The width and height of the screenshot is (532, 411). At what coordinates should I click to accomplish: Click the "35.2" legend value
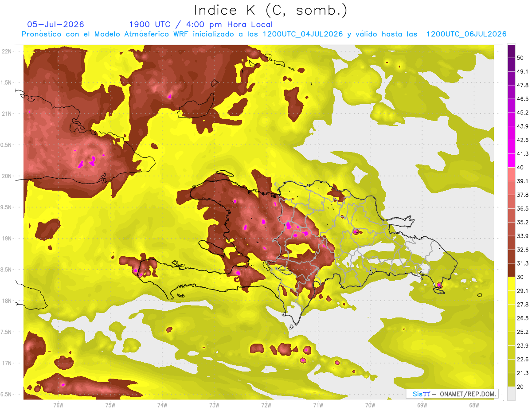coord(522,222)
